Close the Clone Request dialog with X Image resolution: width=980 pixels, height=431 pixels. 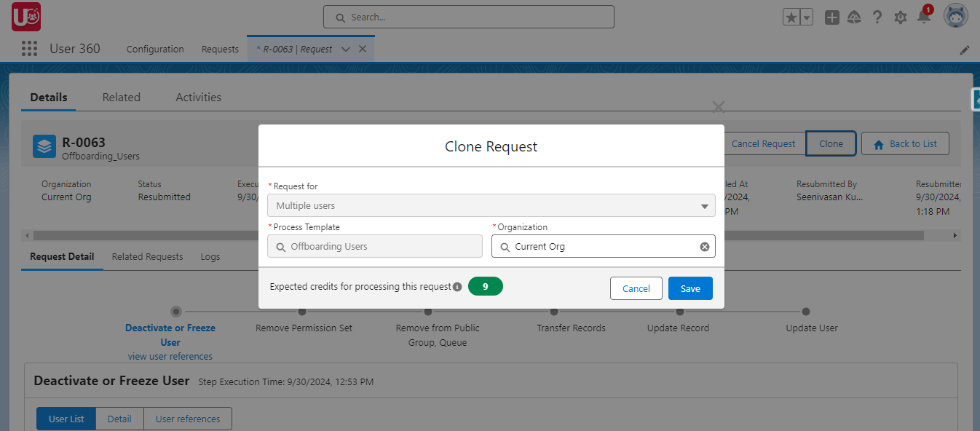tap(718, 107)
